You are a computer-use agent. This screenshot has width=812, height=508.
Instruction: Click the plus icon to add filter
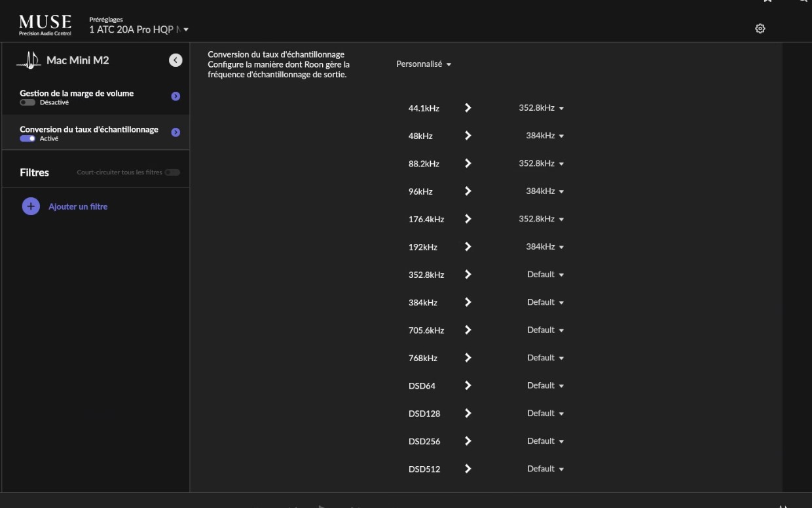point(31,206)
